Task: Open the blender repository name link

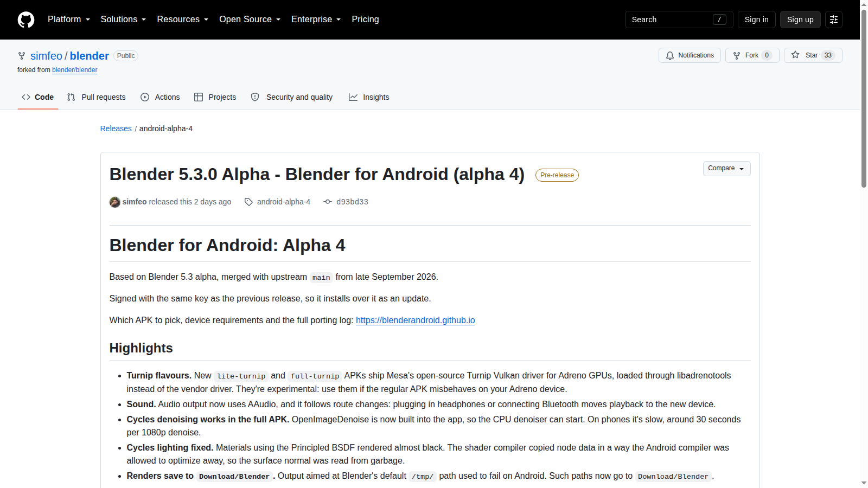Action: pos(89,56)
